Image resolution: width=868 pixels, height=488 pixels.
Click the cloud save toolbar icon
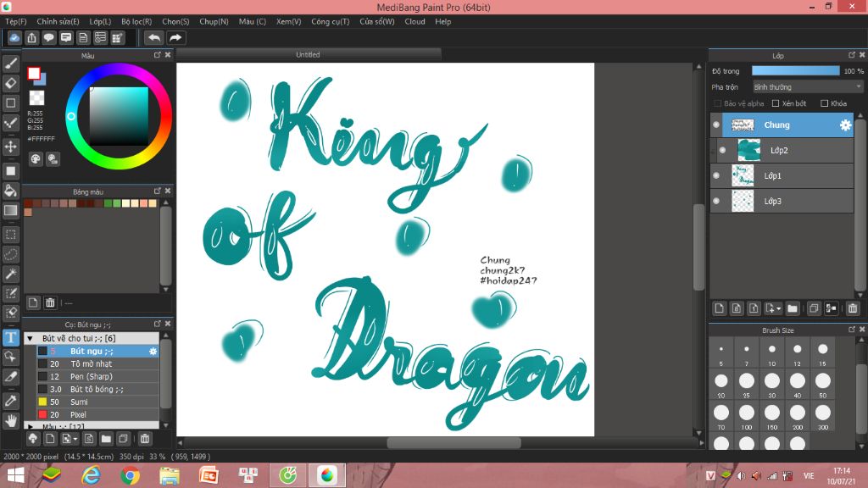(x=14, y=37)
